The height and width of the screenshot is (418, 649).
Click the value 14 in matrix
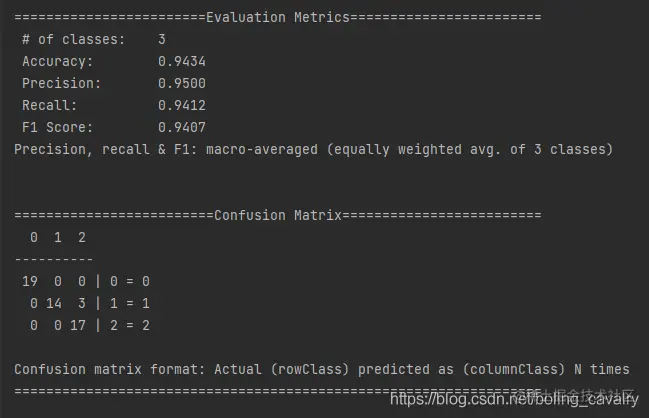54,303
